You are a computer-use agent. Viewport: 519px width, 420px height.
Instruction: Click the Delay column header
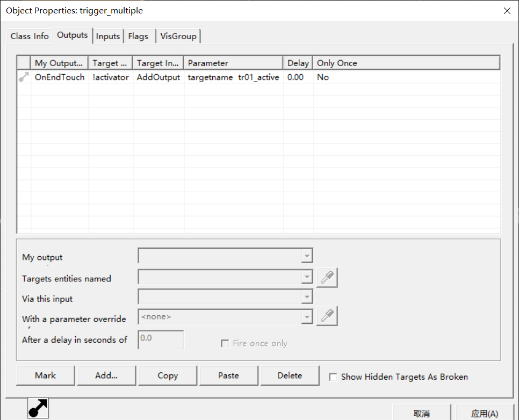[298, 63]
